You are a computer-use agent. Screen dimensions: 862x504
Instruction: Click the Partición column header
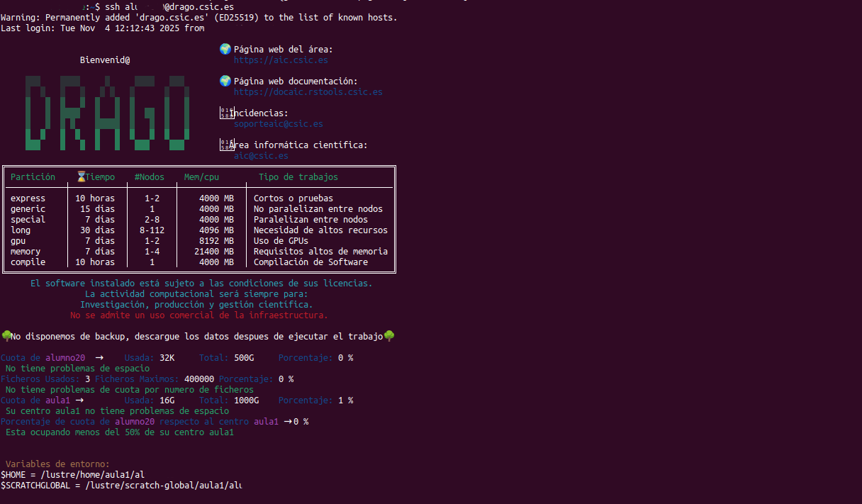33,177
